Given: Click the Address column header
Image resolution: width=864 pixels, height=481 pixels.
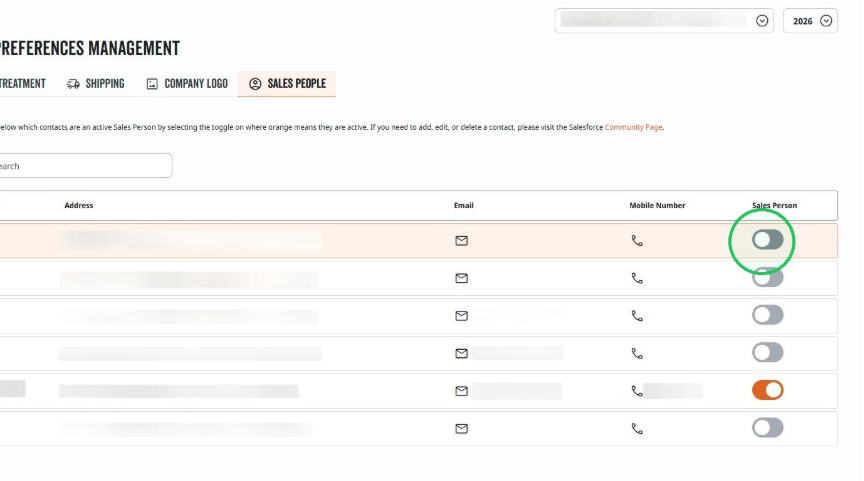Looking at the screenshot, I should [x=79, y=206].
